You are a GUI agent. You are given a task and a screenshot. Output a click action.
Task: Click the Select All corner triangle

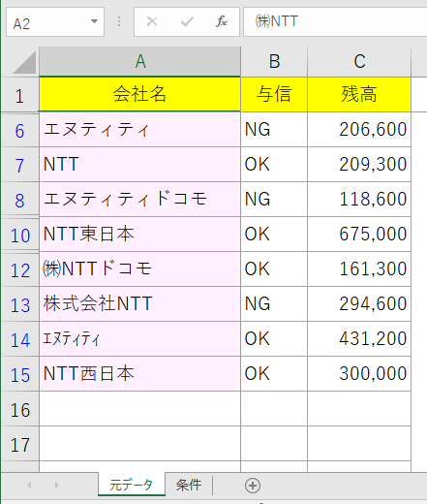point(25,62)
